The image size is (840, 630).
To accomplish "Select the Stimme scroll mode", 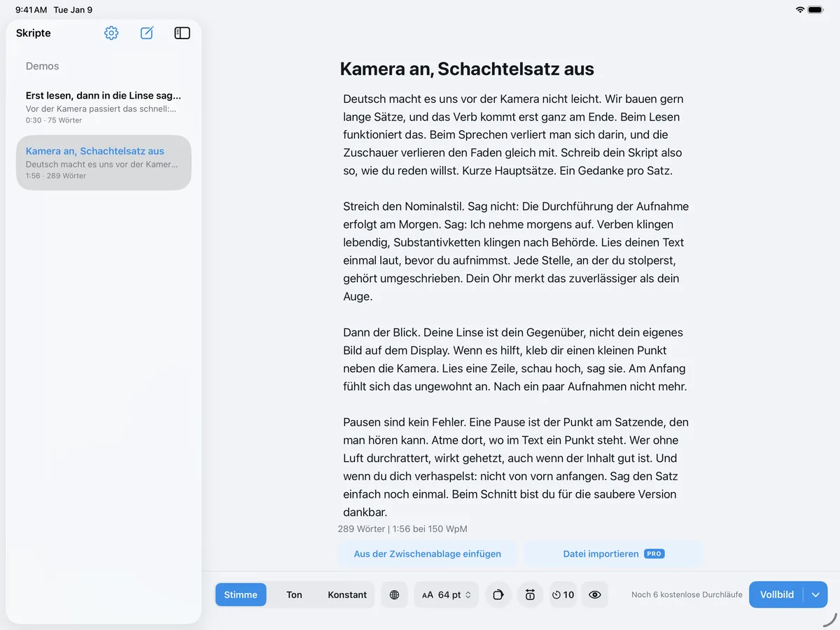I will click(x=241, y=595).
